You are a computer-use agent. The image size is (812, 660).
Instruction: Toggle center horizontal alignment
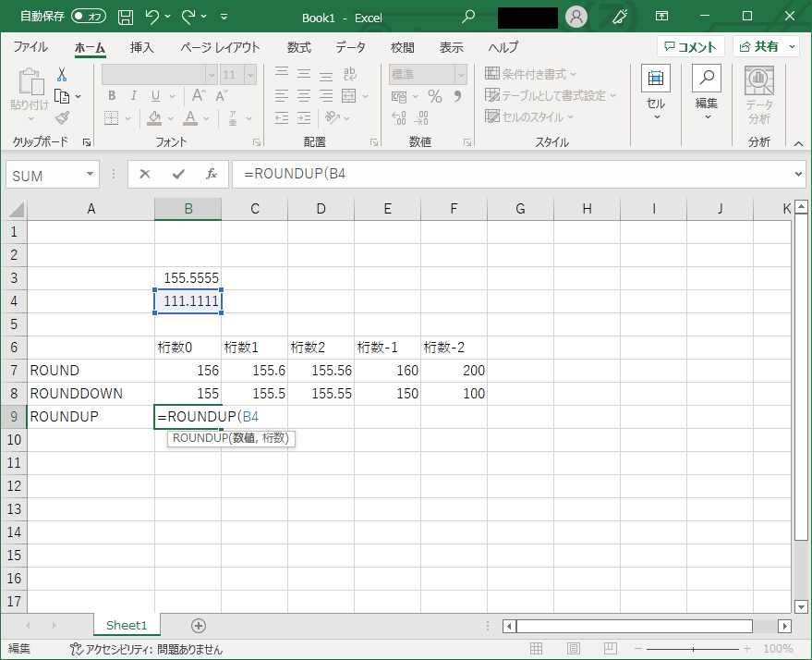click(304, 96)
